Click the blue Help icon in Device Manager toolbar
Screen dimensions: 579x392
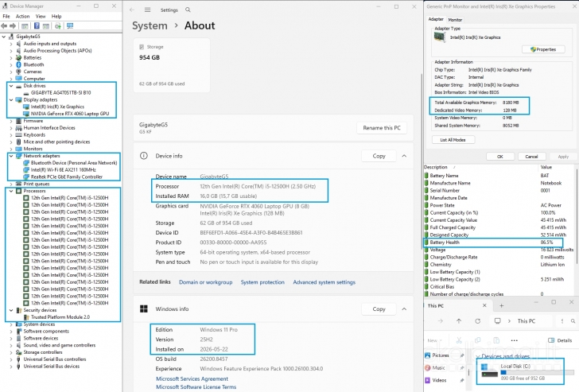click(37, 25)
